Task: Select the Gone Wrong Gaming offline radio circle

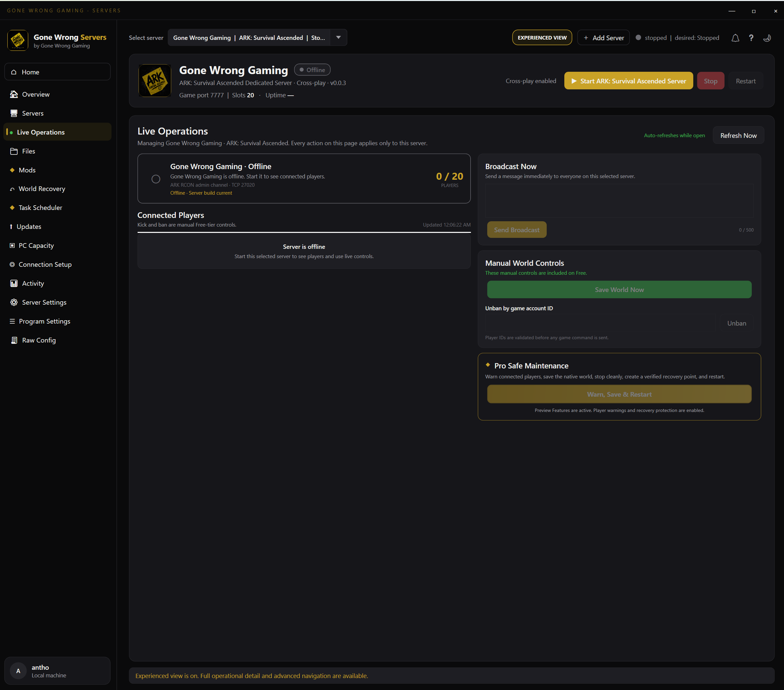Action: click(x=156, y=179)
